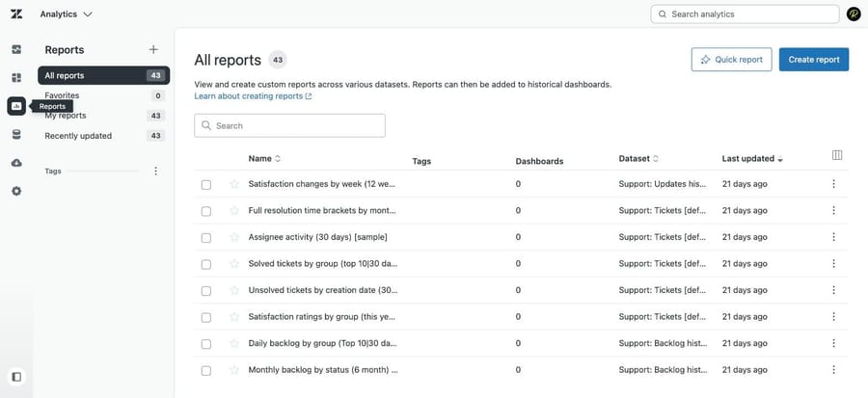Check the Satisfaction changes by week checkbox
The image size is (868, 398).
pos(206,185)
